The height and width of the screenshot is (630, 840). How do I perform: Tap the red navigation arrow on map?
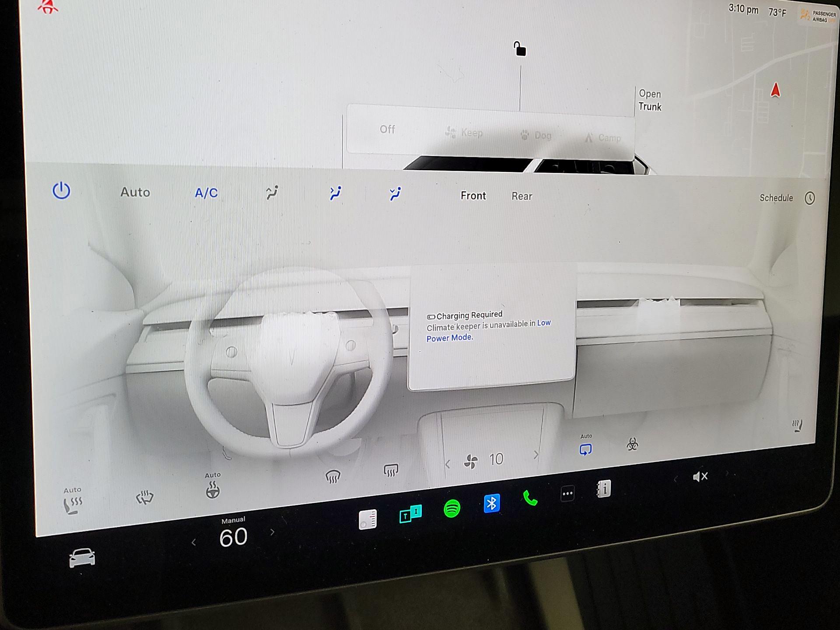point(775,90)
